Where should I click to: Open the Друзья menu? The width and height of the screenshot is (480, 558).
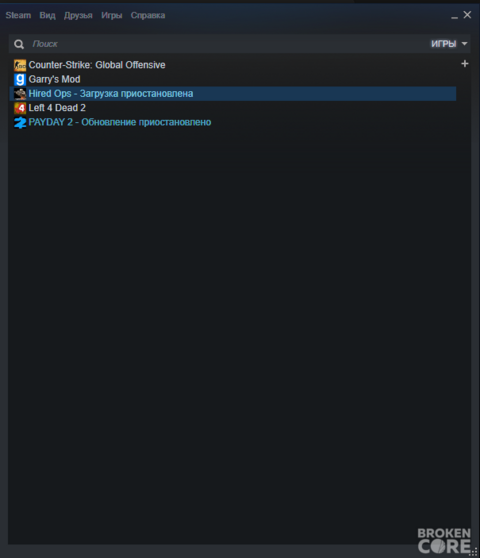tap(78, 15)
